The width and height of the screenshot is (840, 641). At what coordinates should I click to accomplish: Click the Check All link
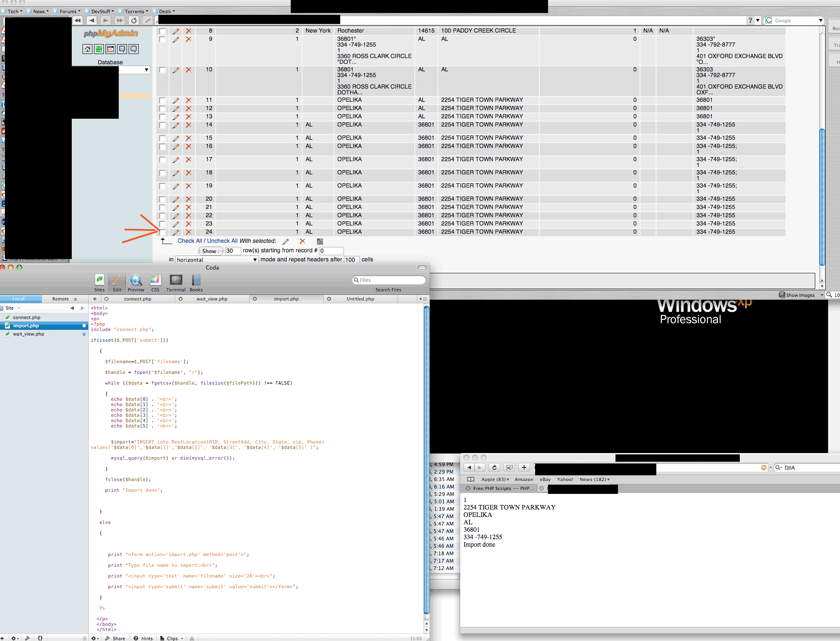tap(190, 241)
